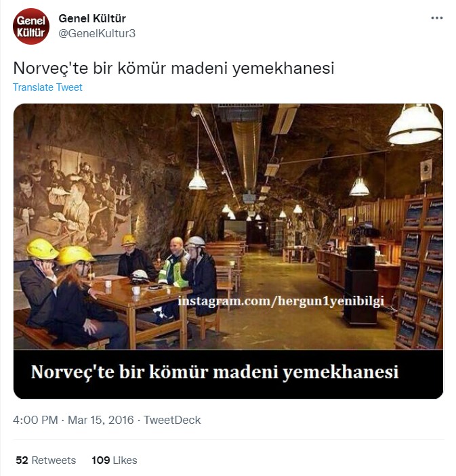Screen dimensions: 456x476
Task: Select the tweet text about Norveç'te
Action: [x=173, y=68]
